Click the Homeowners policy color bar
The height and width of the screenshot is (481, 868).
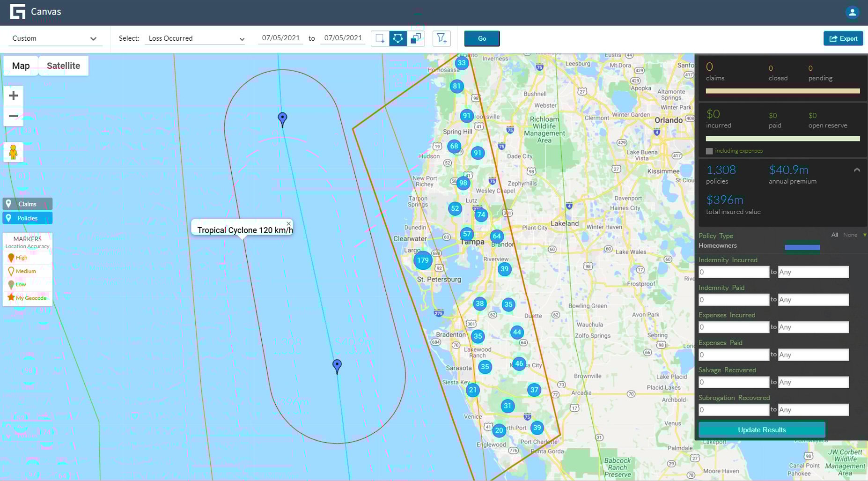[802, 246]
